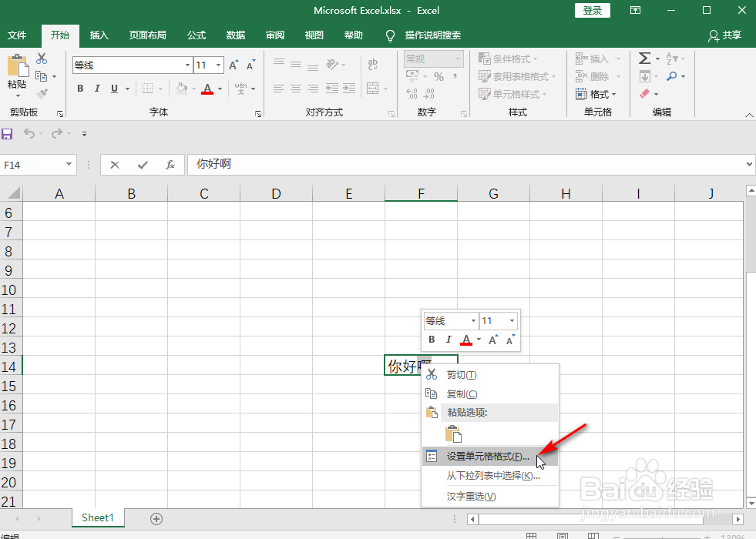The image size is (756, 539).
Task: Decrease font size with ribbon small A button
Action: click(x=250, y=65)
